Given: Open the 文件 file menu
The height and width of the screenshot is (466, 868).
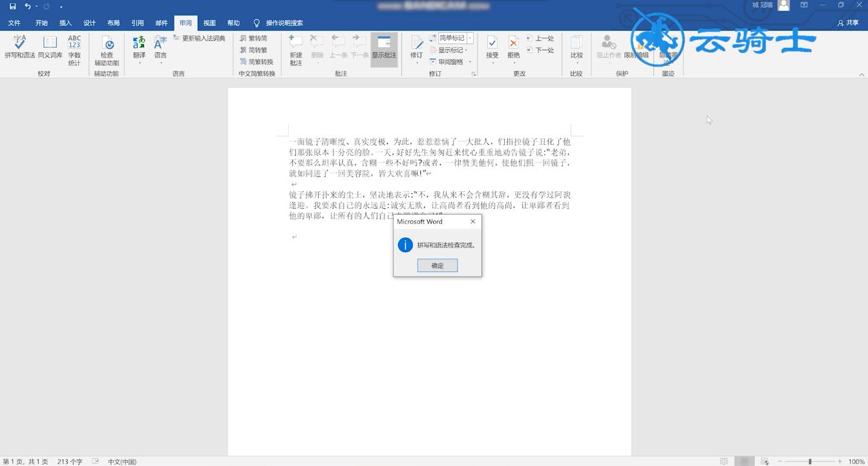Looking at the screenshot, I should click(x=14, y=23).
